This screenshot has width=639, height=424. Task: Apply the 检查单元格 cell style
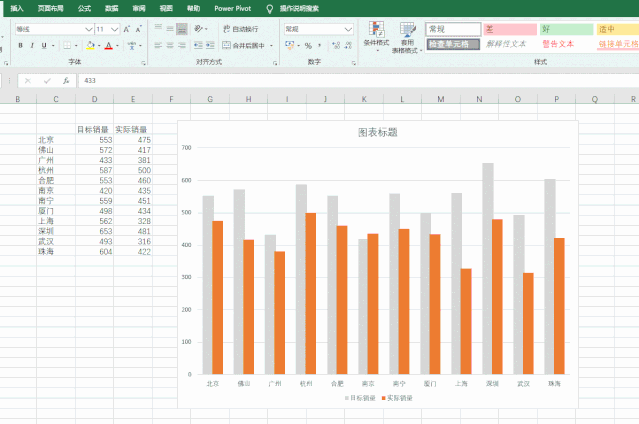pyautogui.click(x=451, y=44)
